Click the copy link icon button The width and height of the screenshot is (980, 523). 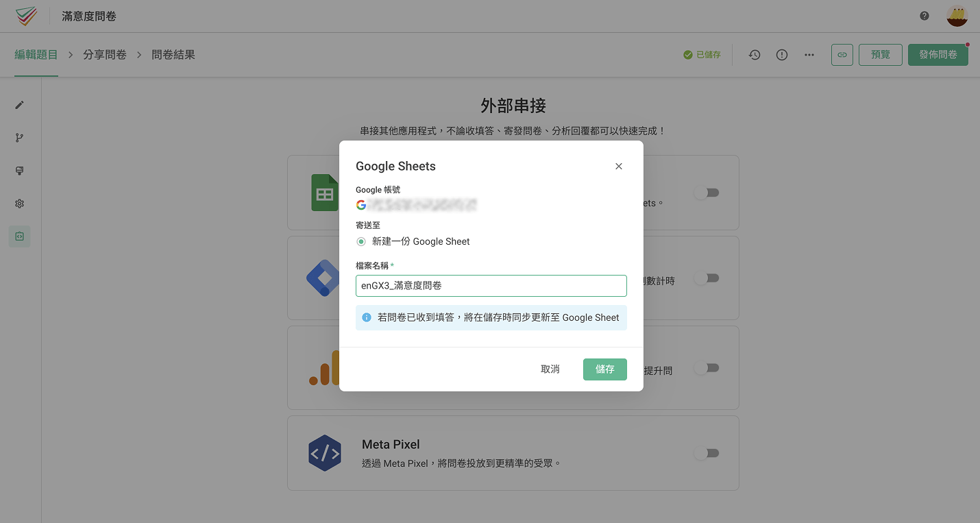tap(842, 55)
